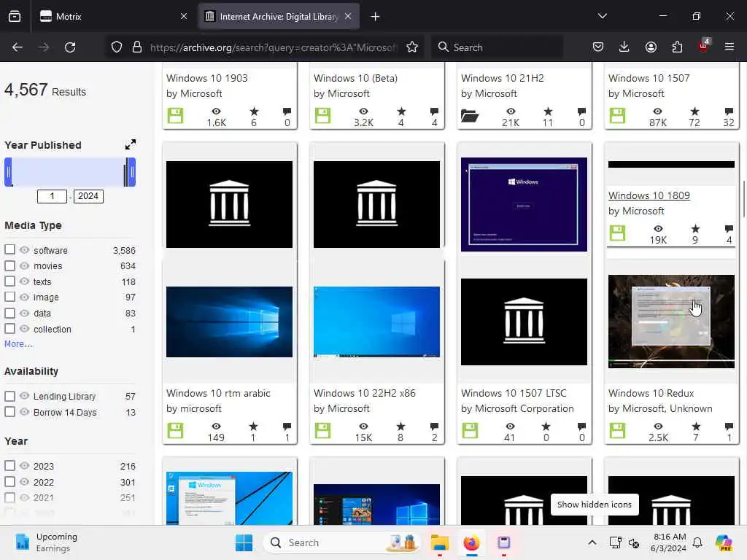
Task: Click the Firefox search box
Action: pos(498,47)
